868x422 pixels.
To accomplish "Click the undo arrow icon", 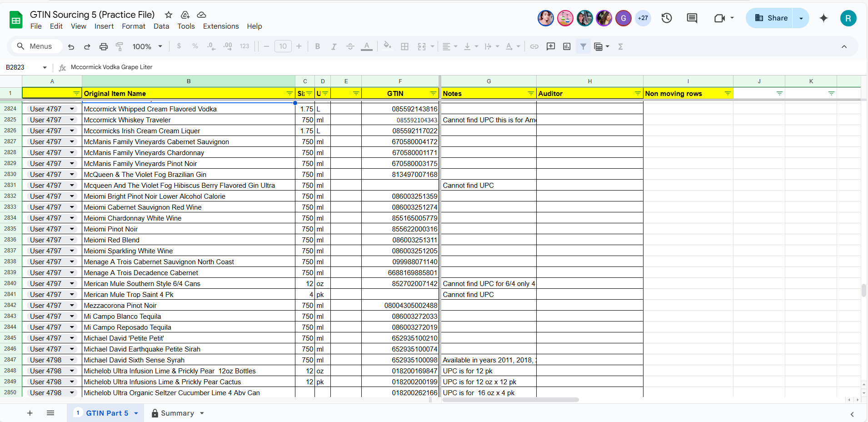I will click(x=71, y=46).
